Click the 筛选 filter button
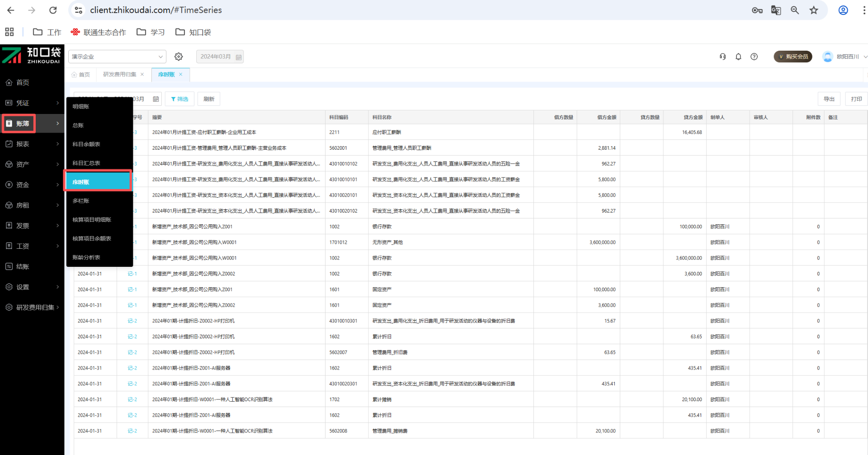The image size is (868, 455). [179, 99]
